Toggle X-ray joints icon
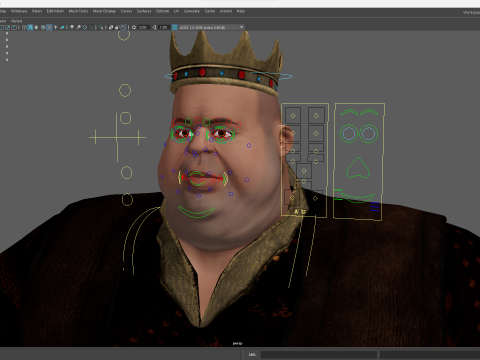 coord(124,27)
